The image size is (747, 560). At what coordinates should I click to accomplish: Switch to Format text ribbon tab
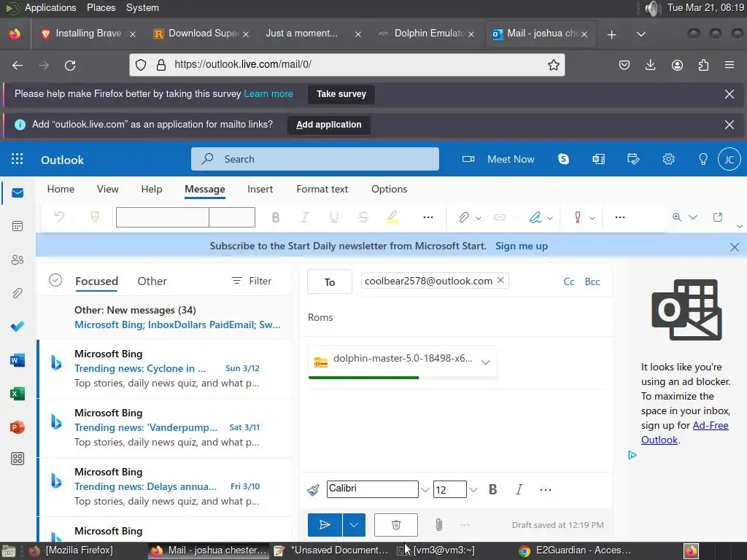tap(322, 189)
